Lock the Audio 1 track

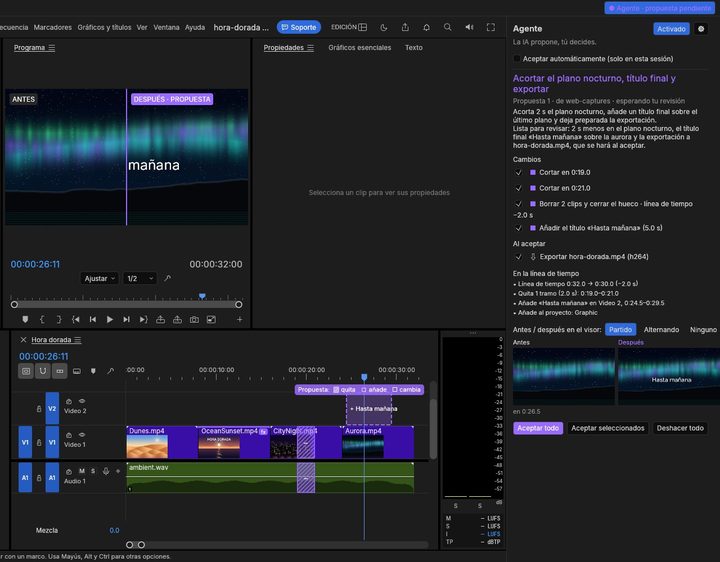(x=39, y=478)
